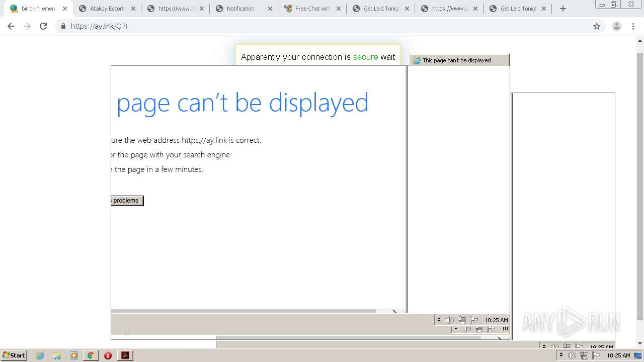Screen dimensions: 644x362
Task: Open the Chrome profile avatar menu
Action: (x=616, y=26)
